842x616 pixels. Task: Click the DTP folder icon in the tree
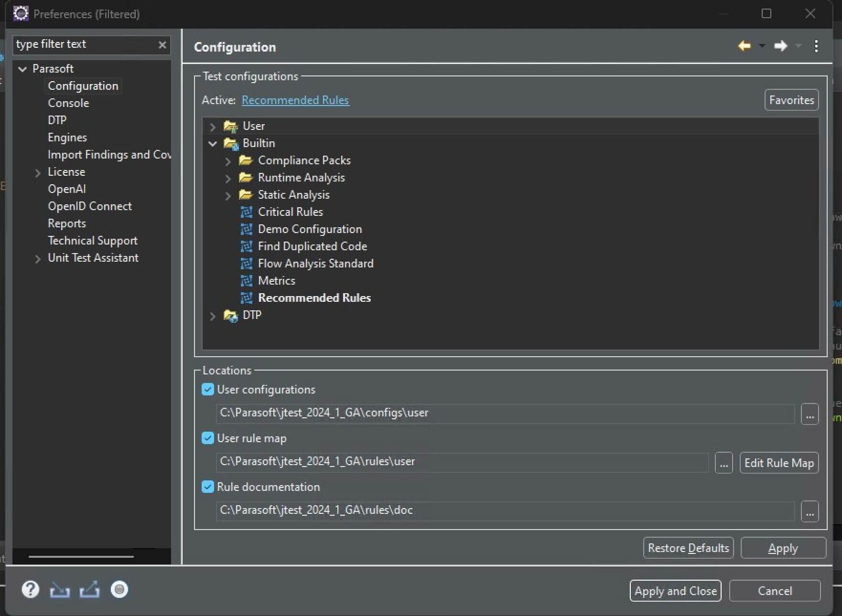tap(231, 316)
